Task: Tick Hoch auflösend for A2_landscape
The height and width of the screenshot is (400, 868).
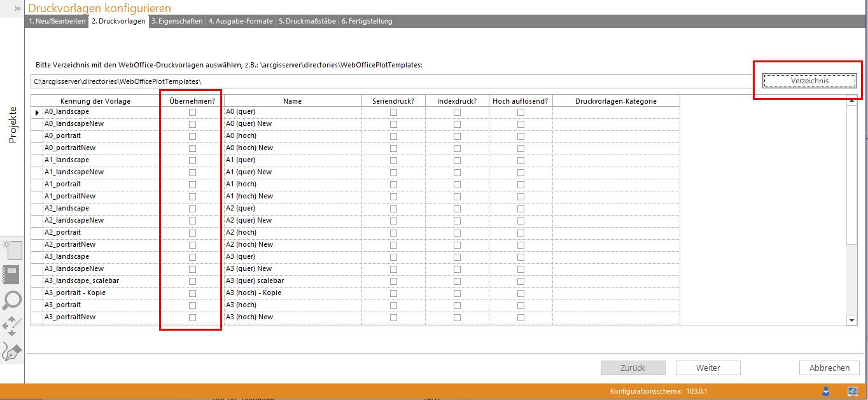Action: click(x=521, y=209)
